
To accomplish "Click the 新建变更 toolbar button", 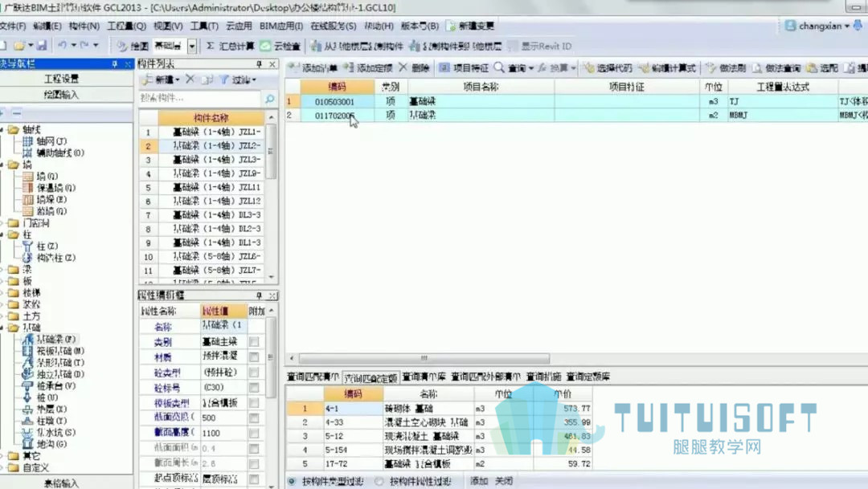I will tap(470, 26).
